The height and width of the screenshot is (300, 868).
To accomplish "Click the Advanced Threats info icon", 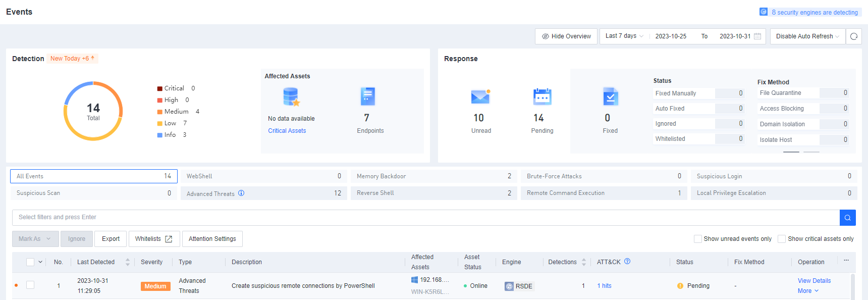I will [241, 193].
